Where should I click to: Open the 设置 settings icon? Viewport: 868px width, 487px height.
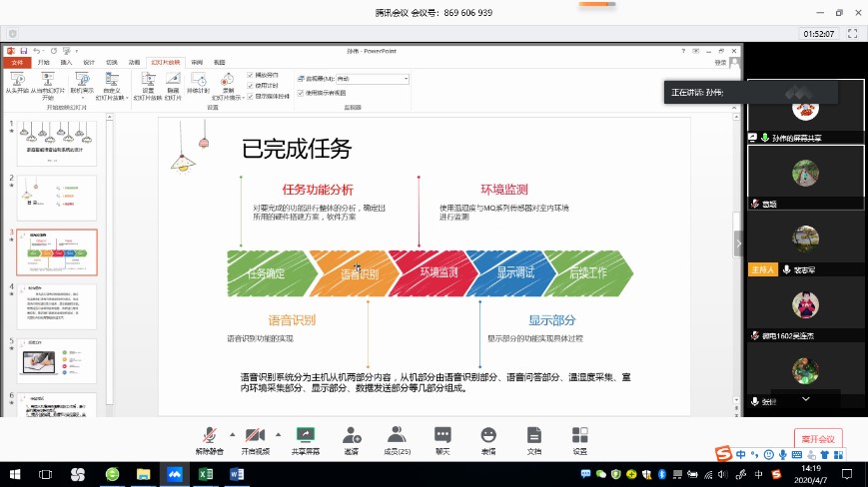click(x=580, y=435)
